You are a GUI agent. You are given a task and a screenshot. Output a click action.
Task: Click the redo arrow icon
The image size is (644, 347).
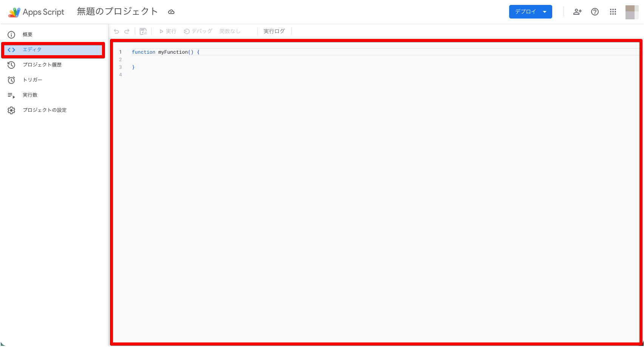pyautogui.click(x=127, y=31)
